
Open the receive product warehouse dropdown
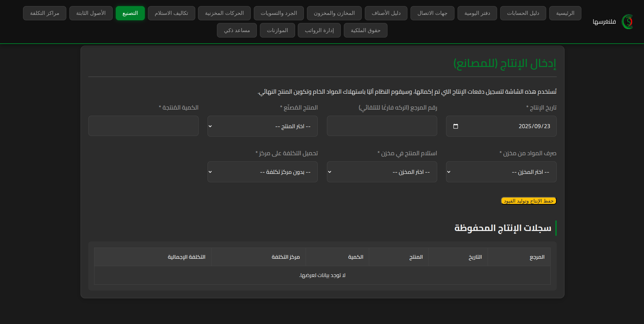382,172
